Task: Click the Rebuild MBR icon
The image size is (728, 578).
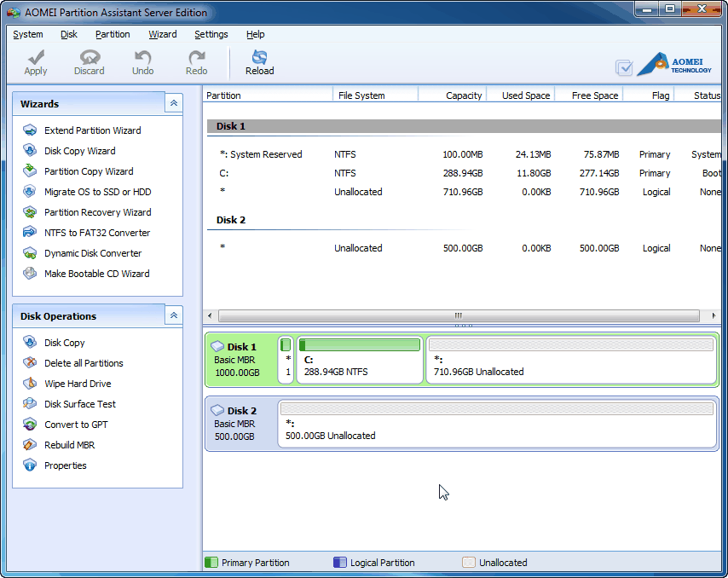Action: tap(30, 445)
